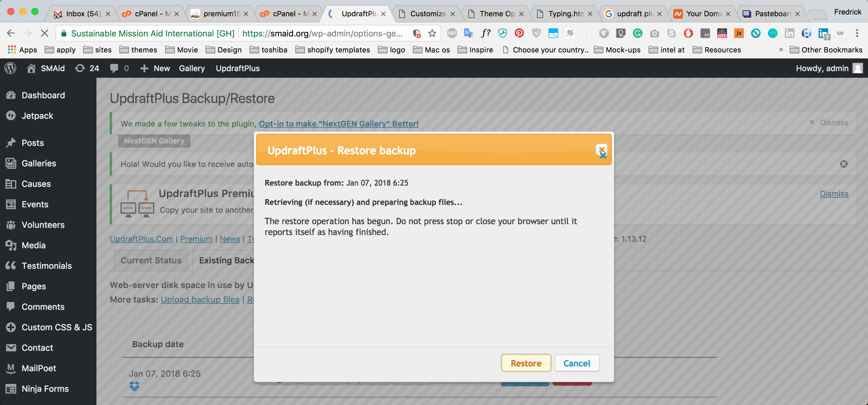Open Galleries in the sidebar
This screenshot has width=868, height=405.
(39, 163)
